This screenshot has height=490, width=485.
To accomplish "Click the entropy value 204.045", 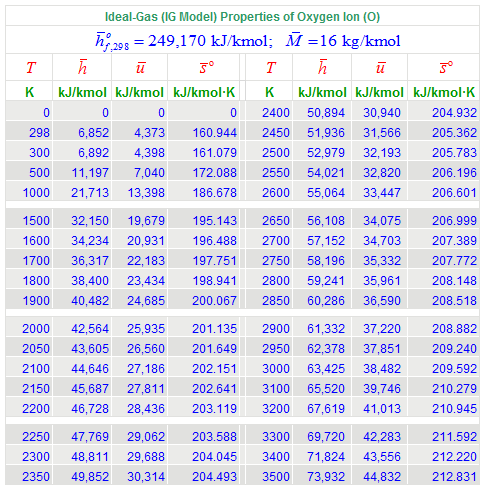I will (x=215, y=457).
